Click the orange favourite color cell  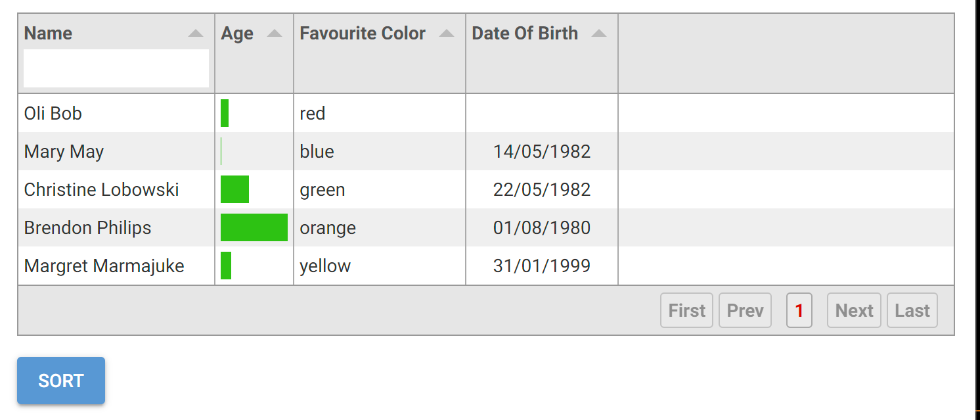click(x=328, y=228)
